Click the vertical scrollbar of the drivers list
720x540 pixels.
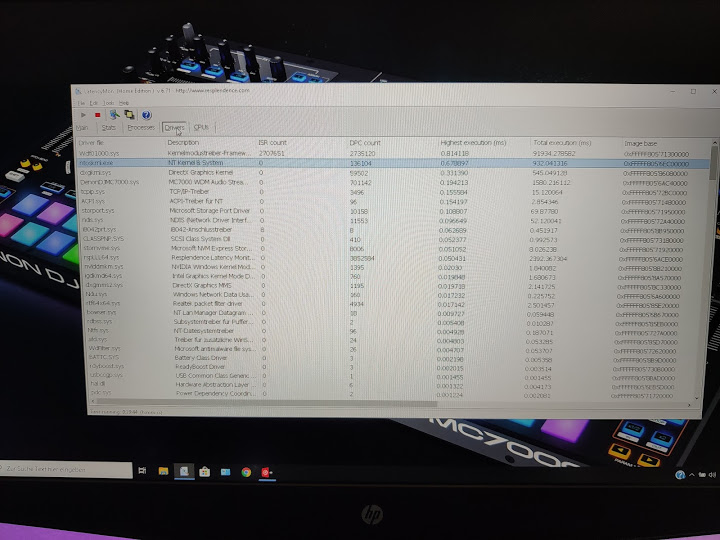(712, 163)
